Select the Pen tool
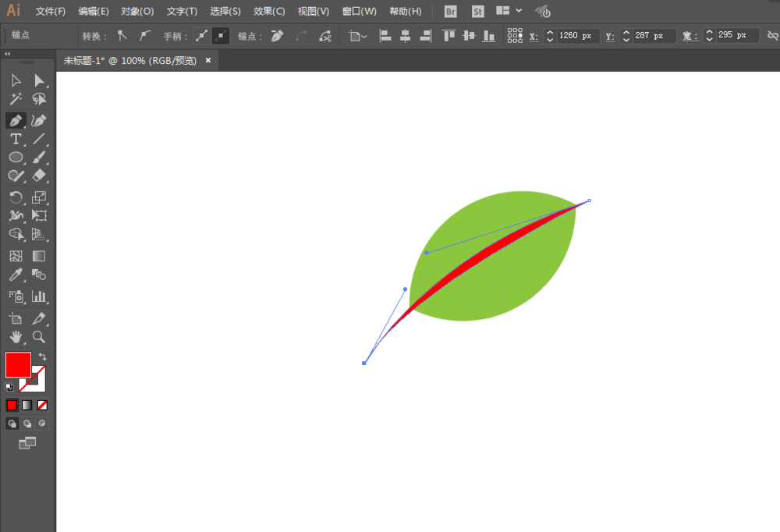The image size is (780, 532). click(16, 120)
